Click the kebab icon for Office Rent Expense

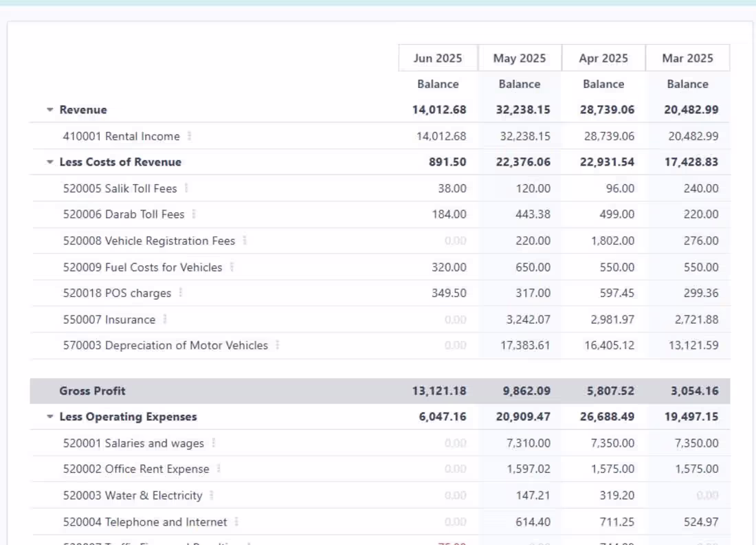(x=217, y=469)
